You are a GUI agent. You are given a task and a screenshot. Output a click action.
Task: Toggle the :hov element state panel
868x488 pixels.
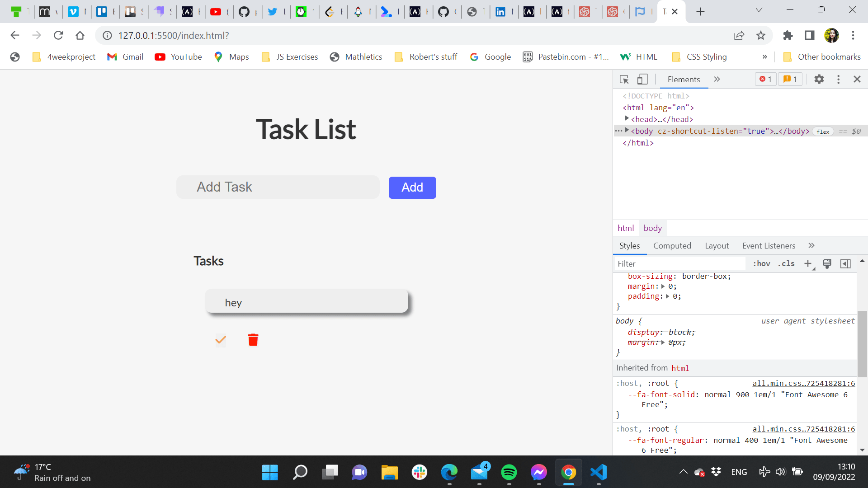tap(761, 263)
